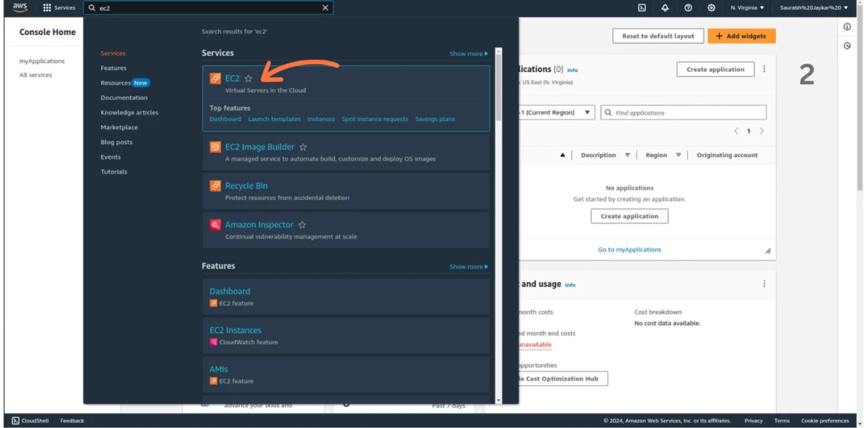Go to EC2 Dashboard top feature
868x428 pixels.
226,119
